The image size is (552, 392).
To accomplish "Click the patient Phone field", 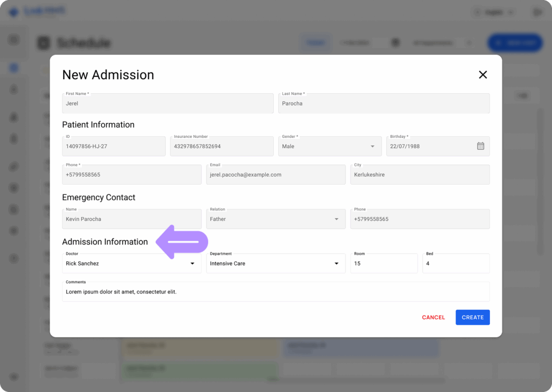I will click(132, 174).
